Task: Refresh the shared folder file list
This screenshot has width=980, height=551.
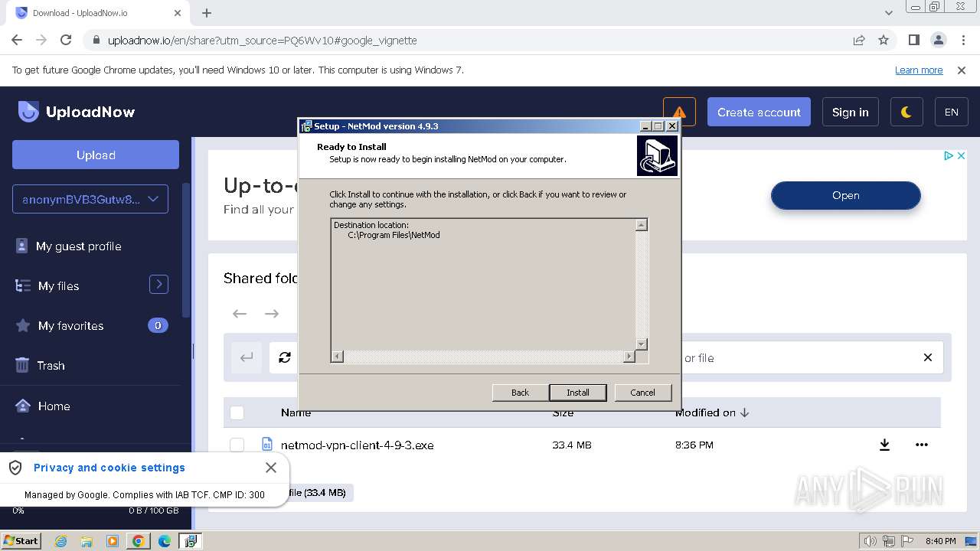Action: tap(285, 357)
